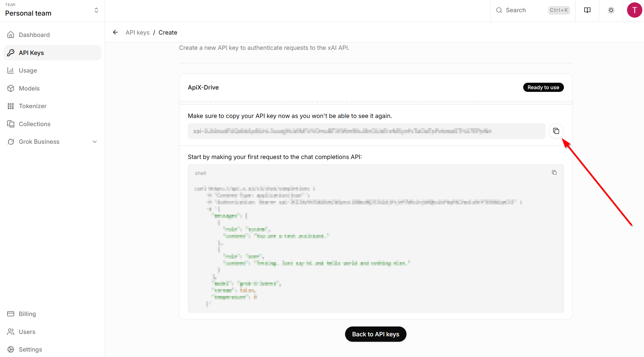Open Settings via the gear icon
The height and width of the screenshot is (357, 644).
[11, 349]
